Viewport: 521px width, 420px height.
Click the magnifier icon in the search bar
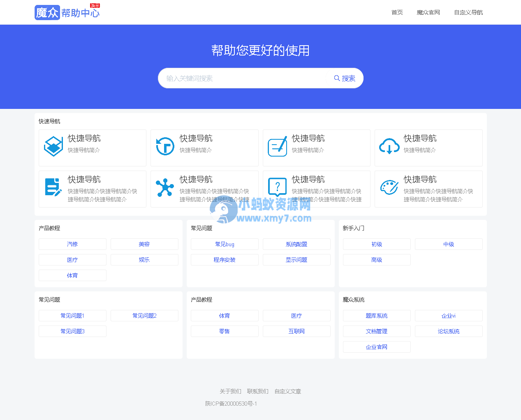point(336,78)
